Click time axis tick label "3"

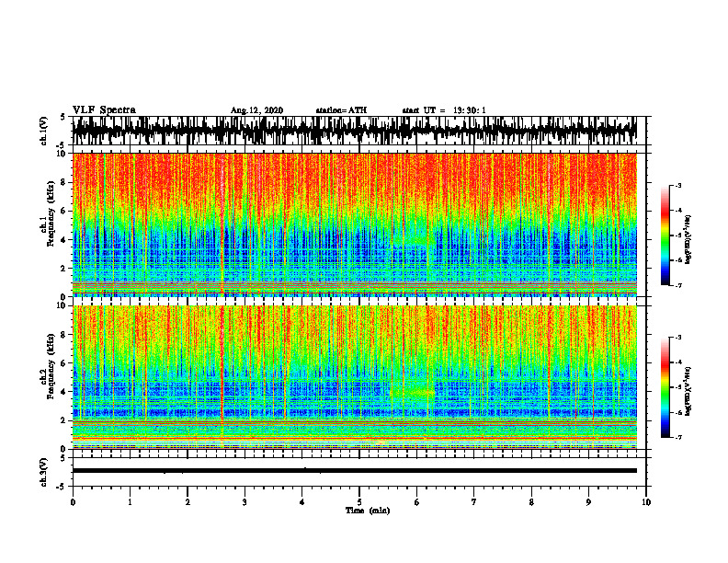(245, 502)
